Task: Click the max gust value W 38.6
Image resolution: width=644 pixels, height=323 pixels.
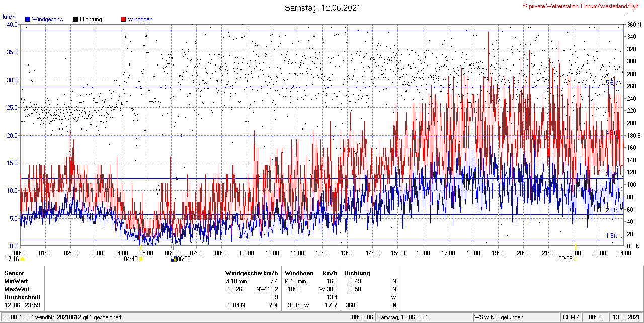Action: (328, 289)
